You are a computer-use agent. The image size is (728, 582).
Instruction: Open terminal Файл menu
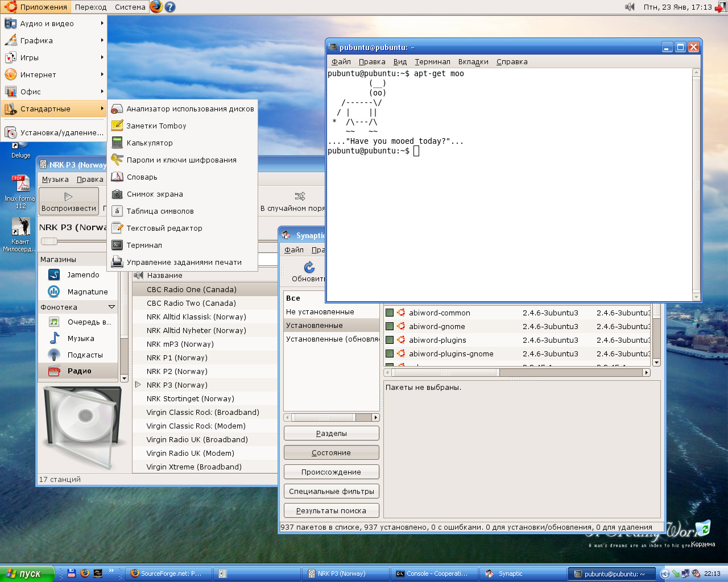pyautogui.click(x=341, y=61)
